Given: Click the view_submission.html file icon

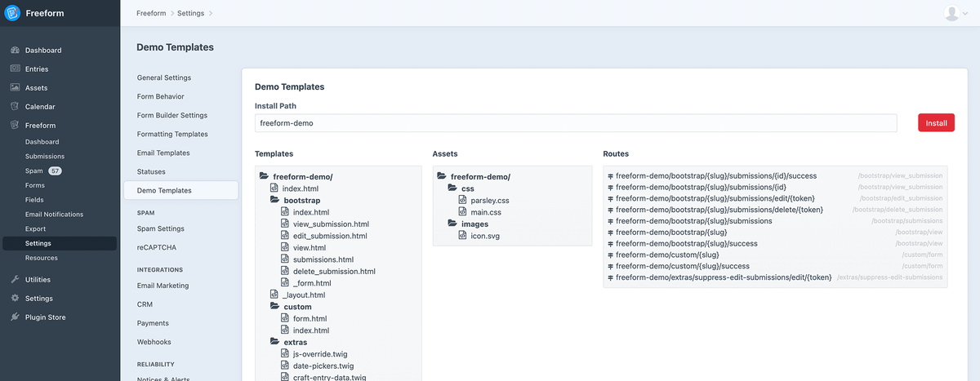Looking at the screenshot, I should (285, 224).
